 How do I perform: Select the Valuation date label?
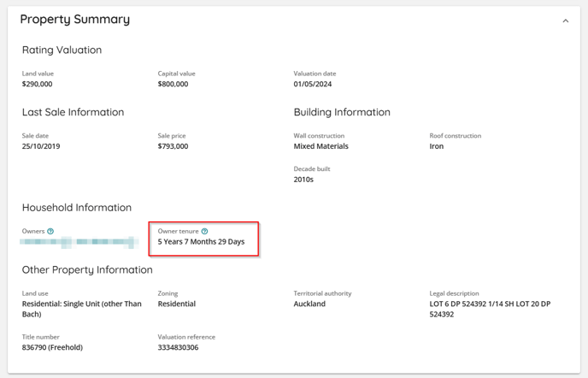click(x=315, y=74)
